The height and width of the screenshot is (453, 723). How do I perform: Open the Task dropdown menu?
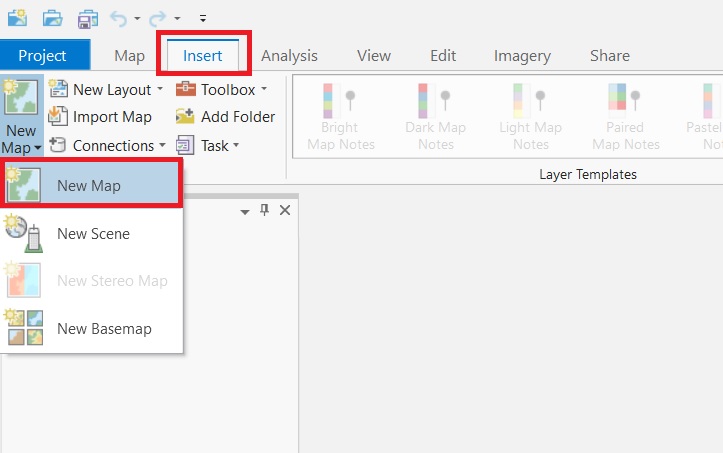coord(236,146)
